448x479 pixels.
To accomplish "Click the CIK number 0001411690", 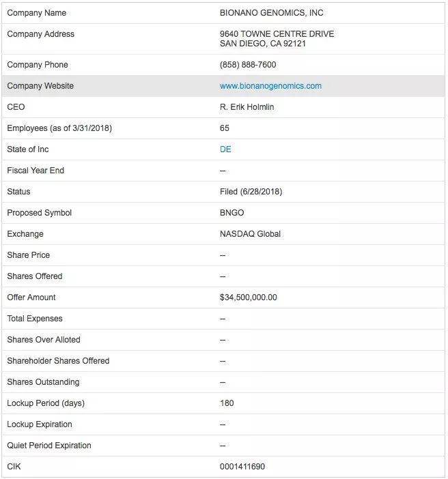I will click(242, 467).
